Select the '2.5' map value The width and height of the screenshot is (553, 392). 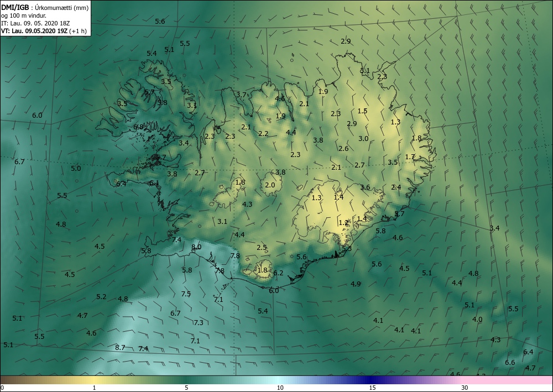(262, 247)
